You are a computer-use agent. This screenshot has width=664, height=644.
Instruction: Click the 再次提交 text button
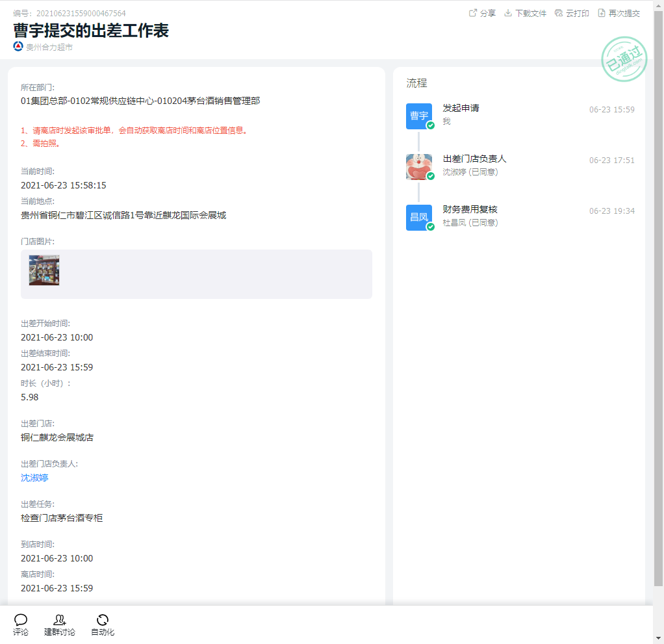[624, 13]
